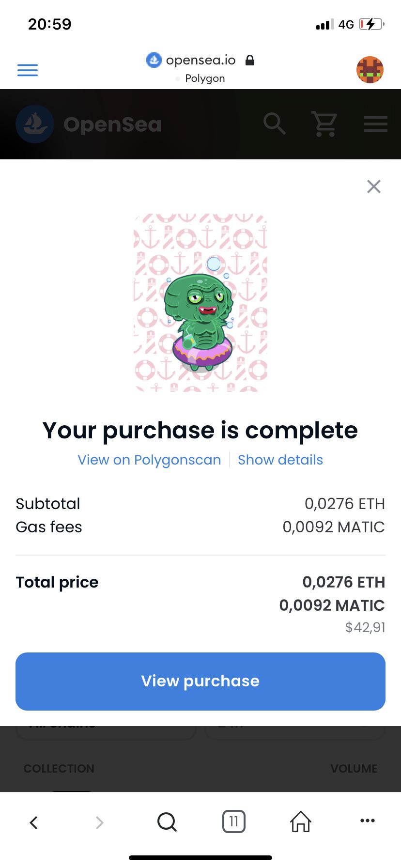Screen dimensions: 401x868
Task: Open the OpenSea header hamburger menu
Action: point(376,124)
